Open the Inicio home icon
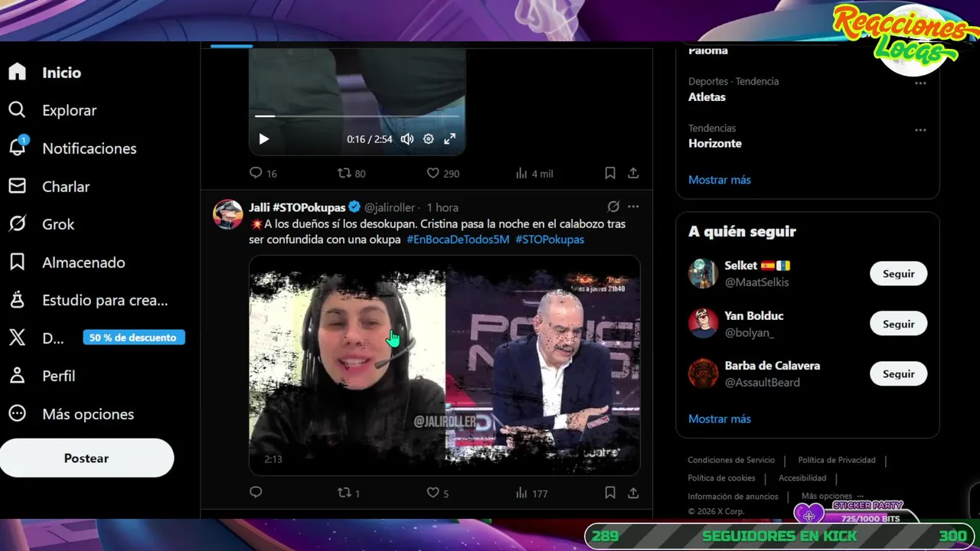 click(17, 72)
